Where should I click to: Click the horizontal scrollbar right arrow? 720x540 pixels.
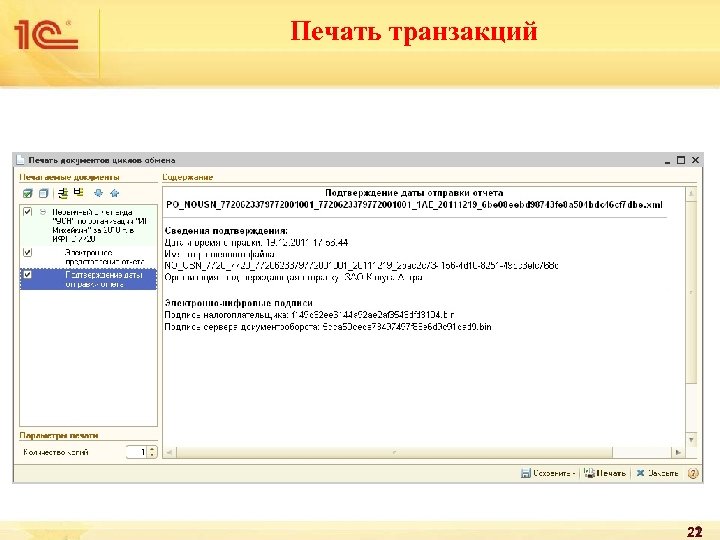coord(678,453)
